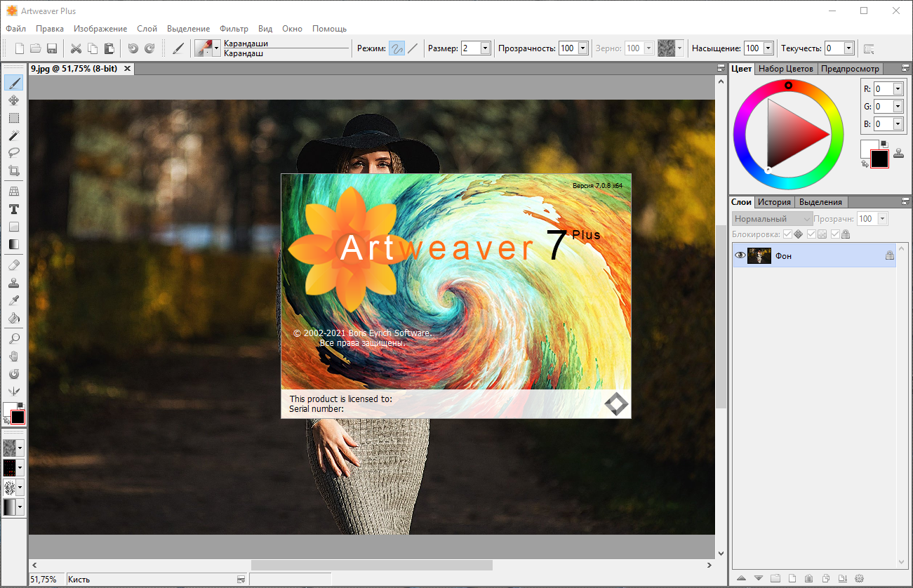Close the 9.jpg document tab
913x588 pixels.
pos(128,69)
